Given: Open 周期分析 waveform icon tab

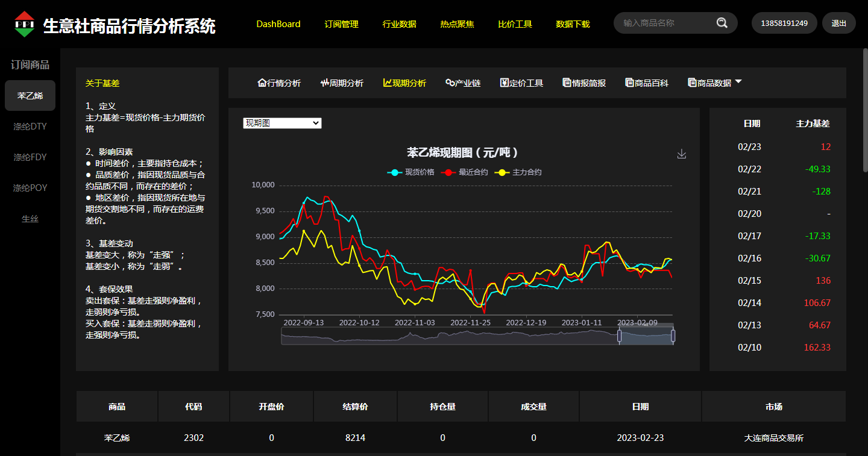Looking at the screenshot, I should tap(342, 83).
